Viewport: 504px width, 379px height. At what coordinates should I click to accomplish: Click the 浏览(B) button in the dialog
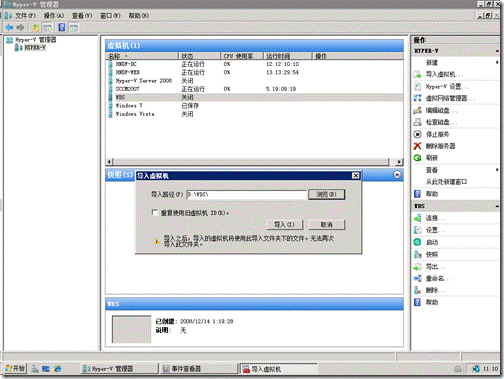(326, 194)
